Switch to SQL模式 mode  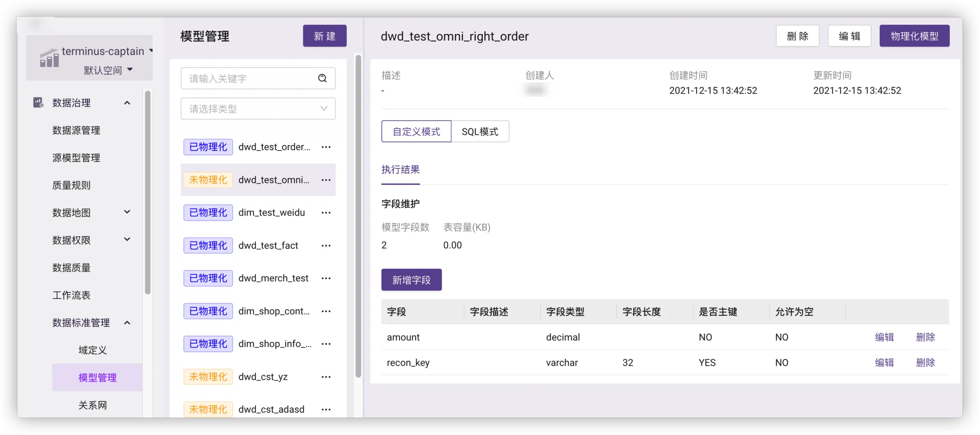pyautogui.click(x=480, y=131)
